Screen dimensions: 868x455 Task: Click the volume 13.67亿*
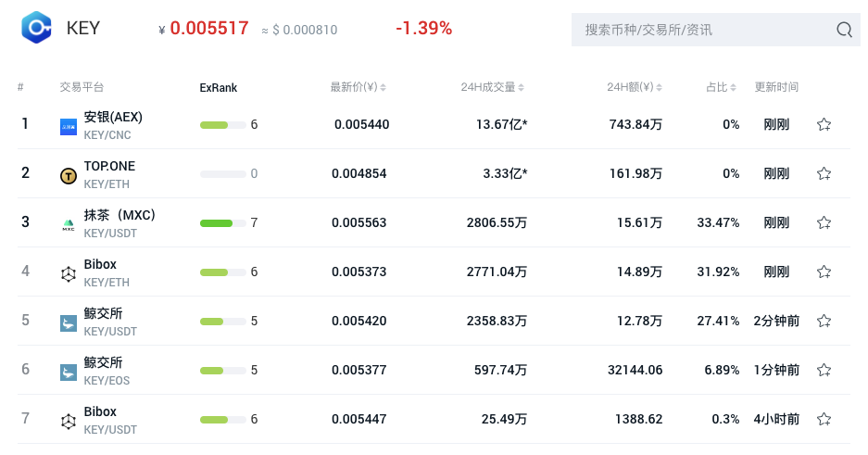point(501,124)
